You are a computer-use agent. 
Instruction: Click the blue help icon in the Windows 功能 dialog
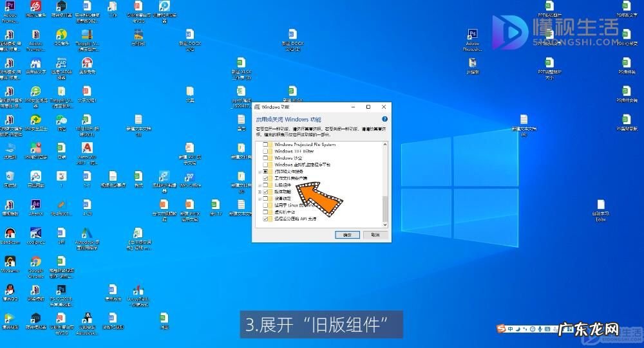pos(384,119)
